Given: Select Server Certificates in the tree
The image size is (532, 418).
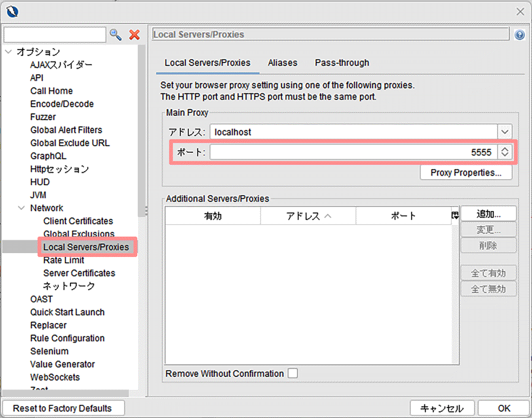Looking at the screenshot, I should pyautogui.click(x=79, y=273).
